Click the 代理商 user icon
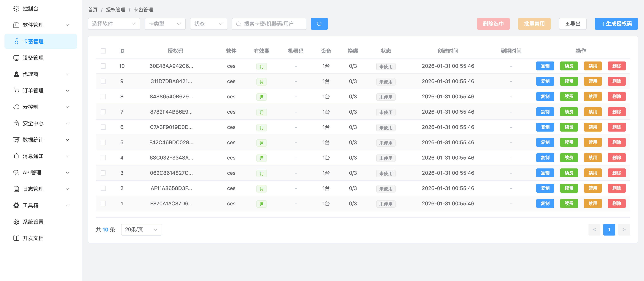 (x=16, y=74)
